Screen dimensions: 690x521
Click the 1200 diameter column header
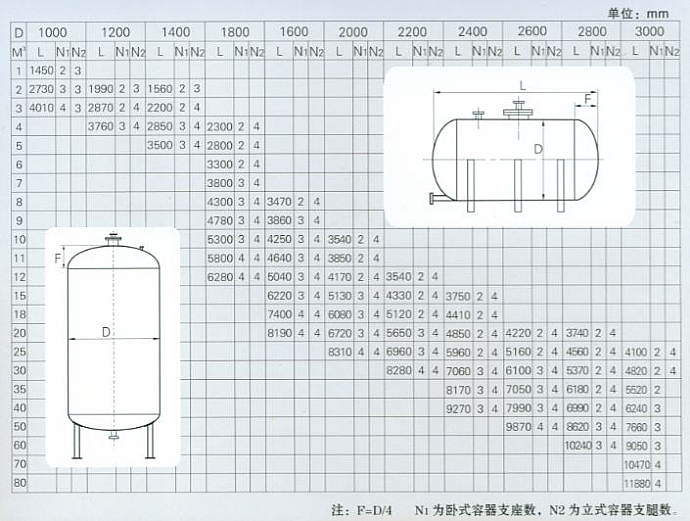click(115, 32)
